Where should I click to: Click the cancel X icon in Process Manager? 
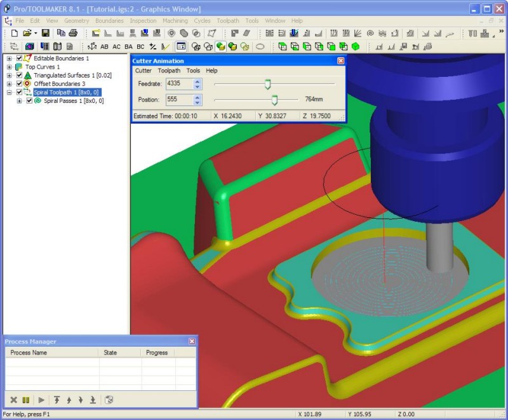pos(13,400)
